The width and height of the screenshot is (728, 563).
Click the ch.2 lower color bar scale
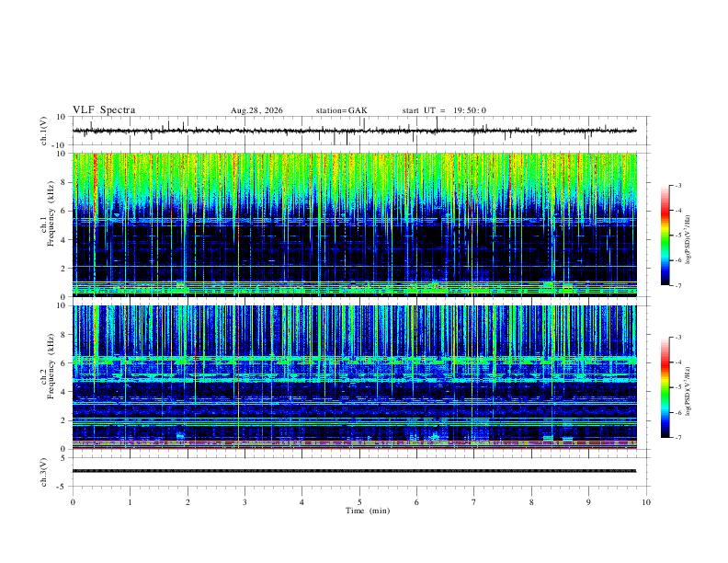pyautogui.click(x=665, y=387)
